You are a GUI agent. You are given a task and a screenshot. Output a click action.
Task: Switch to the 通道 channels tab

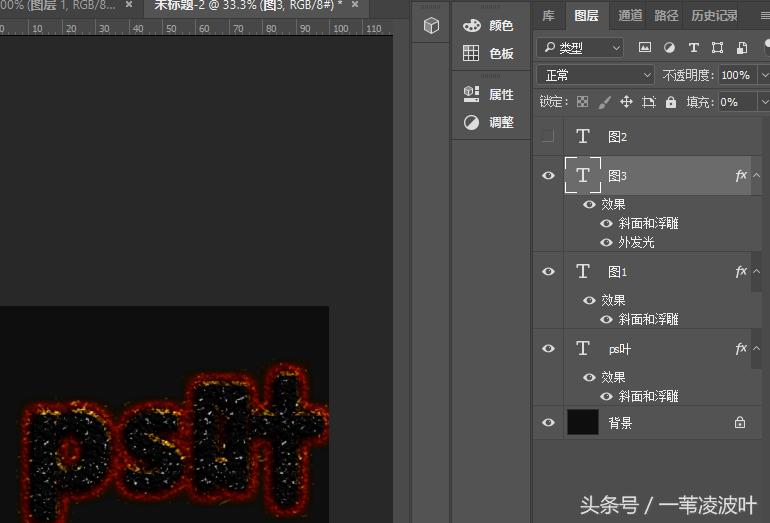click(x=630, y=16)
